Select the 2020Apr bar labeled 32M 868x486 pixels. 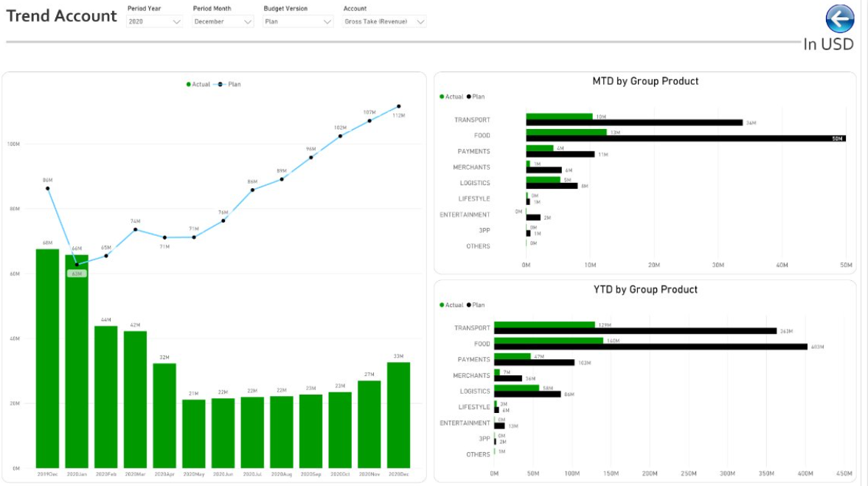164,416
